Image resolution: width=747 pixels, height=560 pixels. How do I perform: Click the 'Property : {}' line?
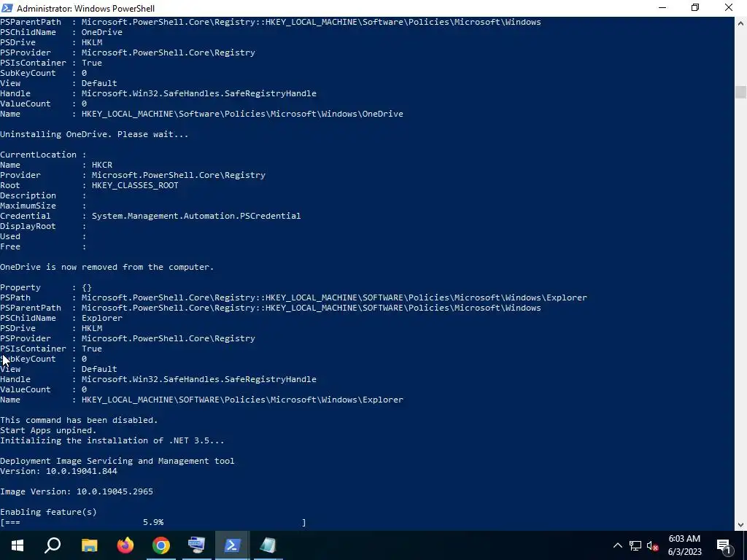(x=46, y=287)
